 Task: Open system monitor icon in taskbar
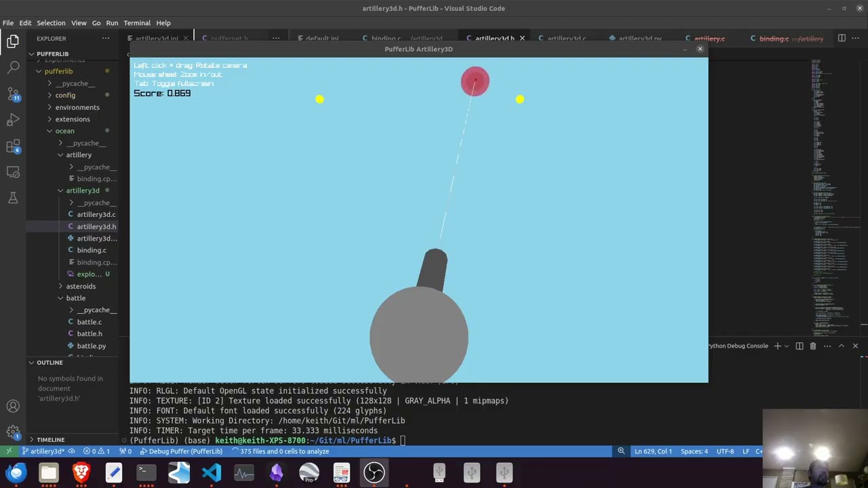coord(243,472)
